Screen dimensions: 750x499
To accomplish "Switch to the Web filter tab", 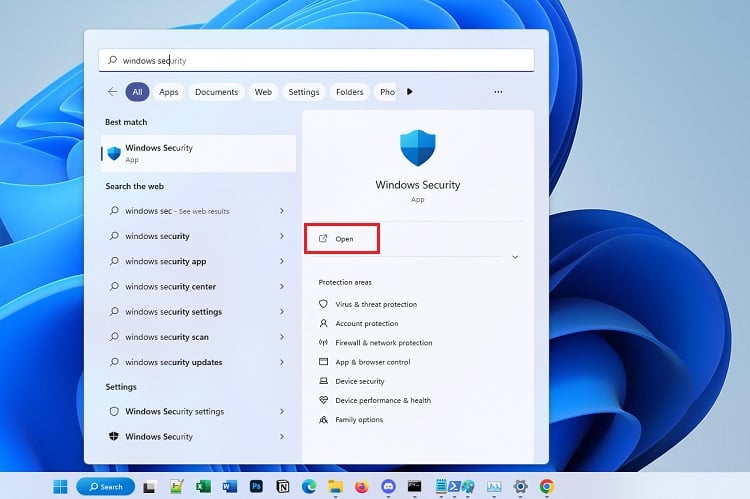I will 263,92.
